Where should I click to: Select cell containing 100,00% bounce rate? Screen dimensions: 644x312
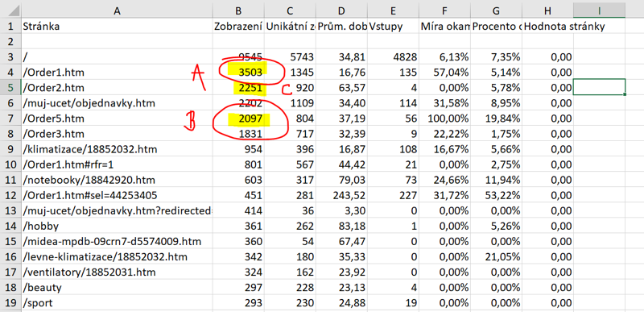pyautogui.click(x=445, y=119)
